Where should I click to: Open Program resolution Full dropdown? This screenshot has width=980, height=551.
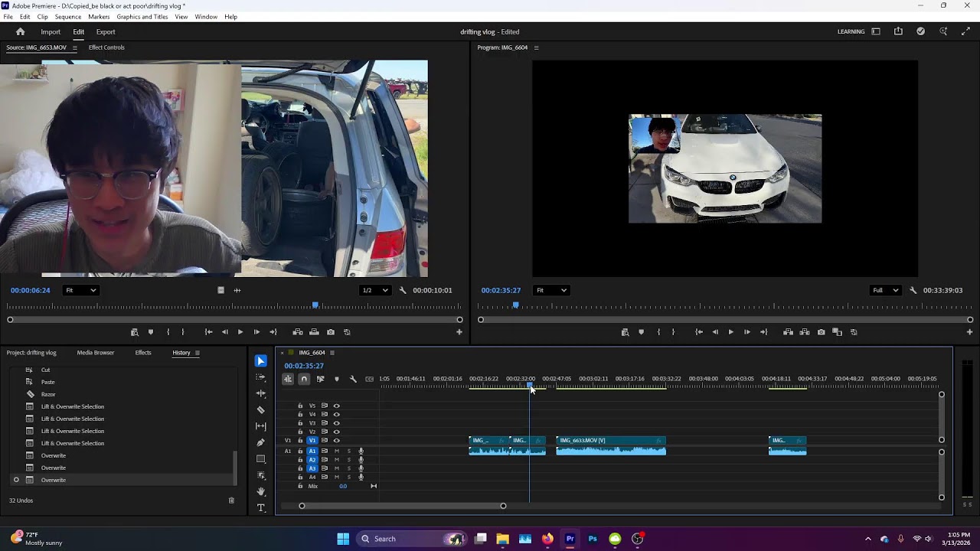(x=886, y=290)
